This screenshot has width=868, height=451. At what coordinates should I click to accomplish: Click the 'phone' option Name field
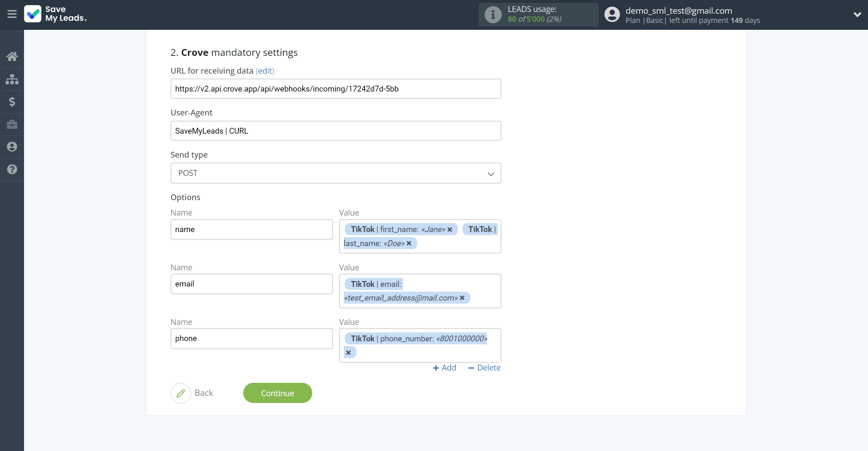point(251,339)
